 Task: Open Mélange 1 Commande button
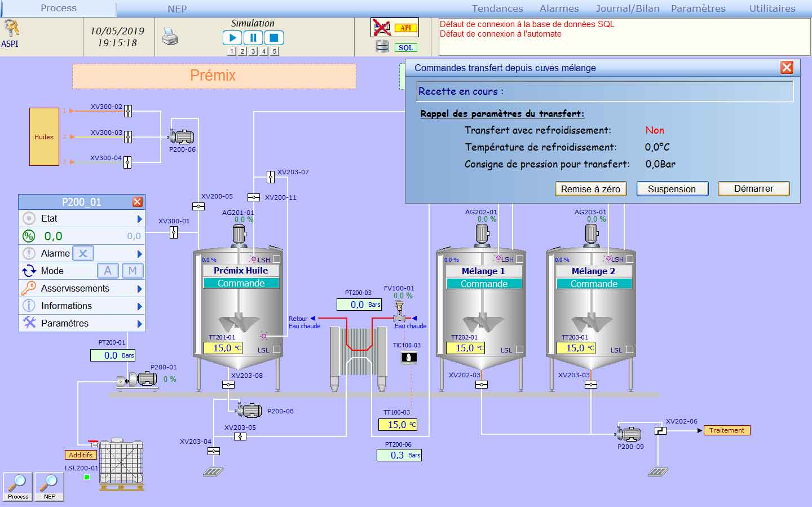click(x=484, y=284)
